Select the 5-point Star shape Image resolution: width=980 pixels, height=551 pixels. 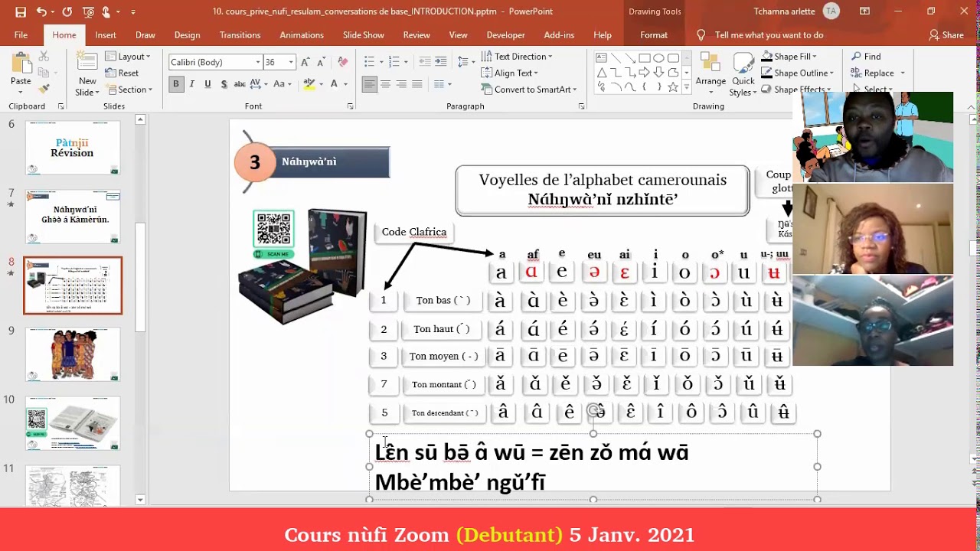click(x=673, y=87)
